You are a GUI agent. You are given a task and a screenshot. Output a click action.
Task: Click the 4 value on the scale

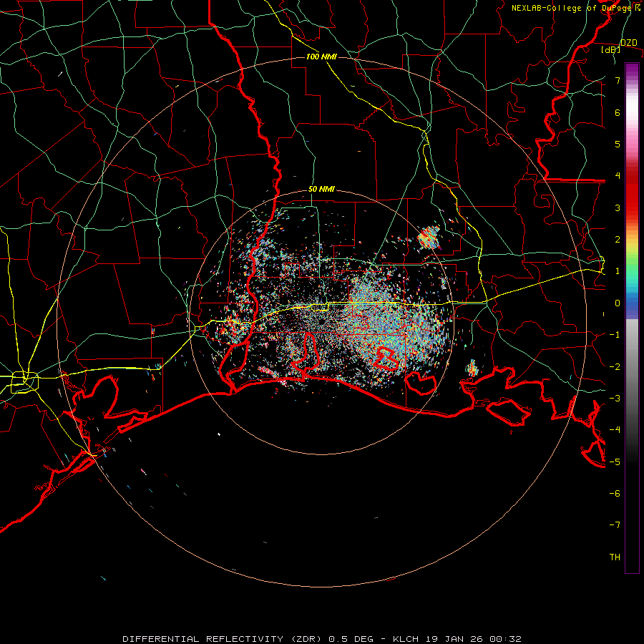[x=618, y=176]
